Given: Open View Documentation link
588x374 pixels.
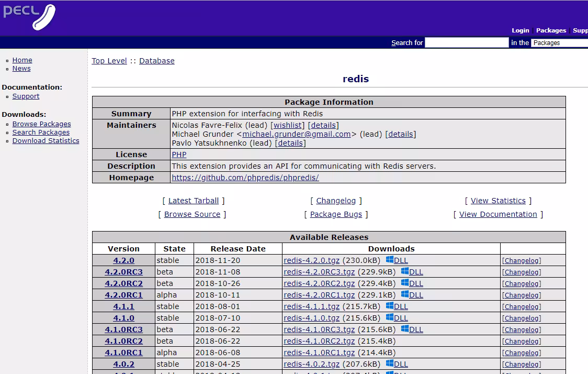Looking at the screenshot, I should [x=498, y=214].
